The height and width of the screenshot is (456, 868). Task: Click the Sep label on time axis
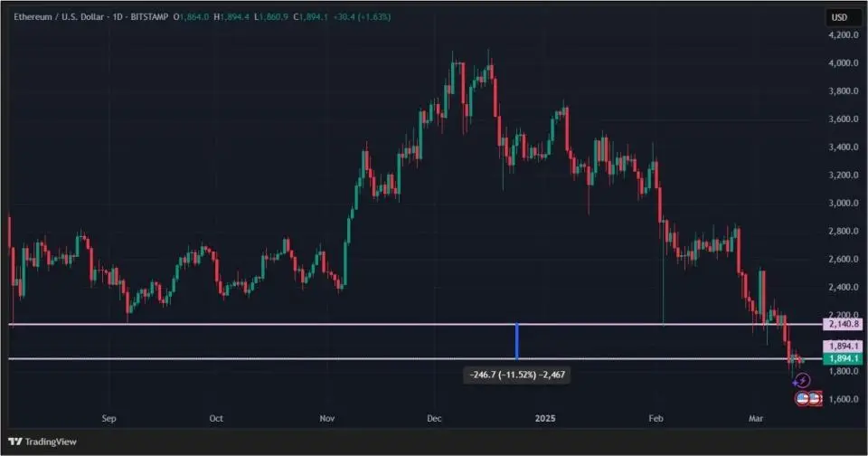click(109, 419)
